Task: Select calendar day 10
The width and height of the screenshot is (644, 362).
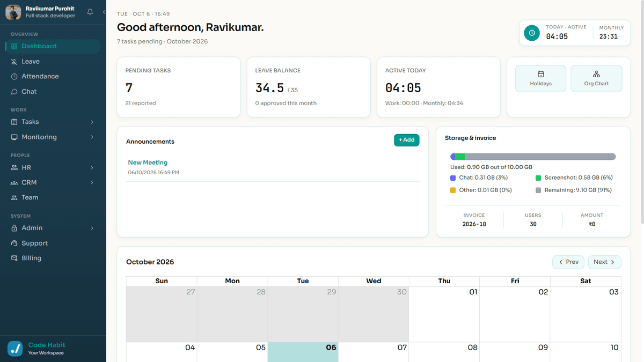Action: tap(586, 352)
